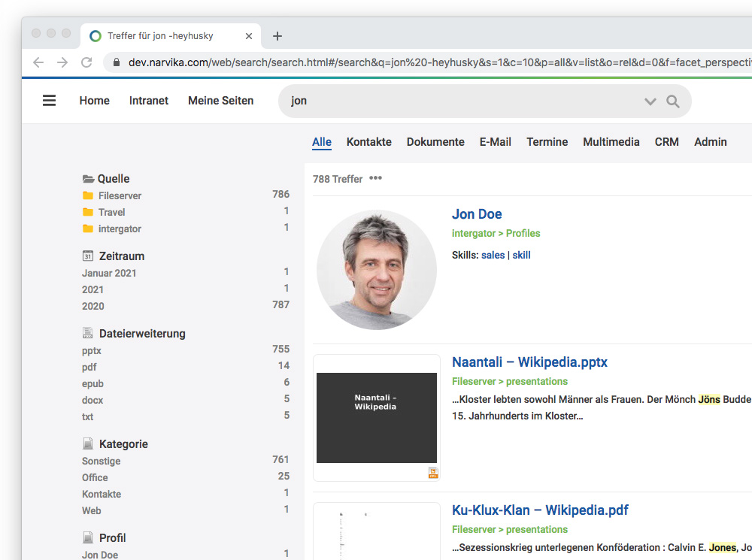Open the three-dots menu next to 788 Treffer
This screenshot has width=752, height=560.
[x=375, y=178]
